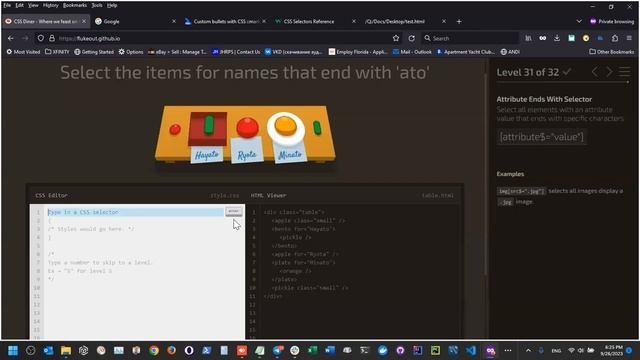Open the level list menu icon
This screenshot has height=360, width=640.
click(x=624, y=72)
